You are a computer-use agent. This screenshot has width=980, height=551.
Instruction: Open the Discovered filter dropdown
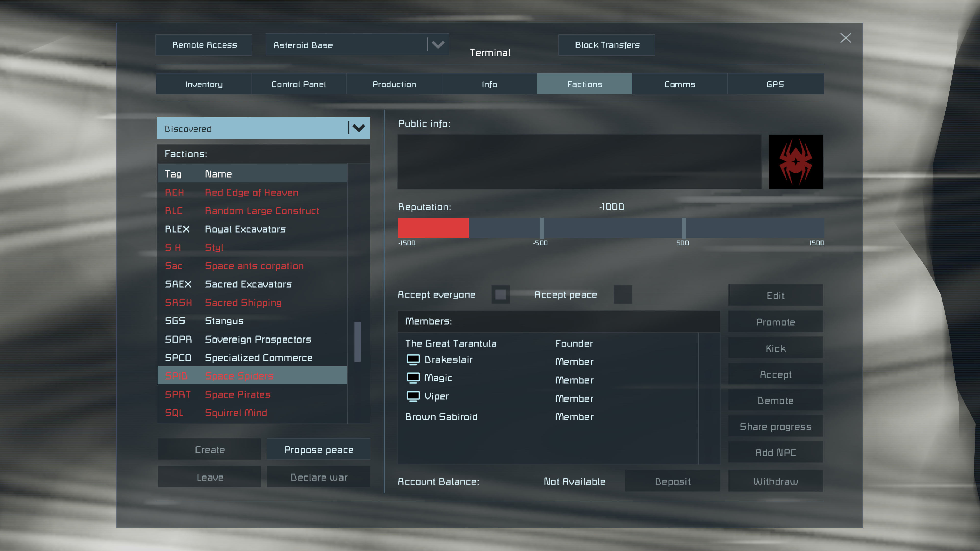pos(263,128)
